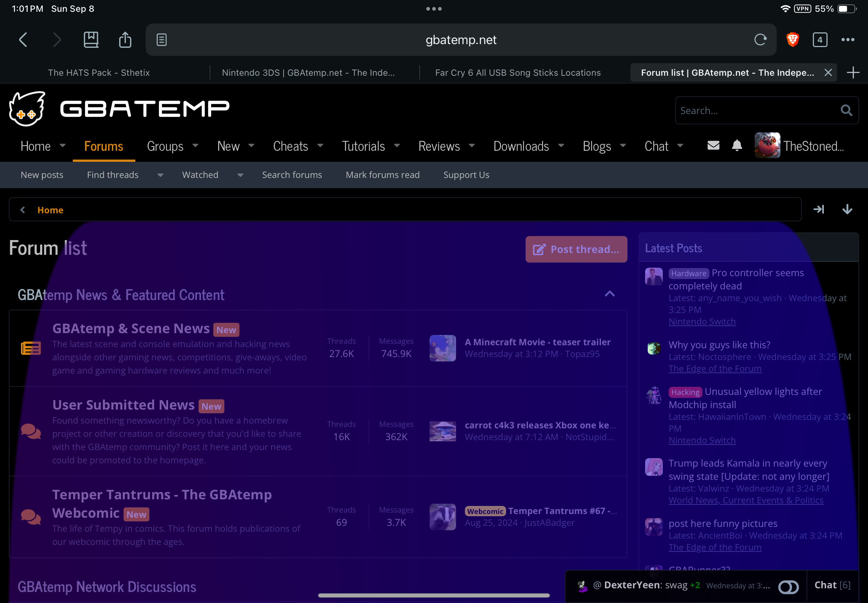Open Why you guys like this? post

pyautogui.click(x=719, y=345)
